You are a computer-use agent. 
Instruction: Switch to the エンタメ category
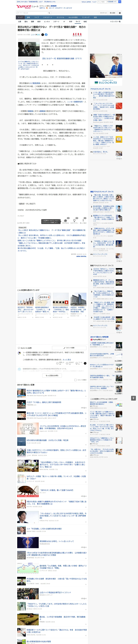47,21
